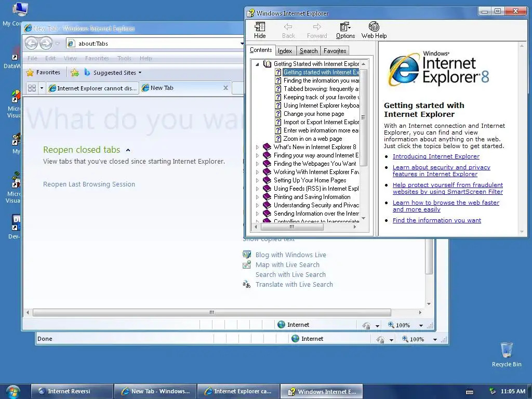532x399 pixels.
Task: Open recent pages dropdown next to forward button
Action: click(x=57, y=44)
